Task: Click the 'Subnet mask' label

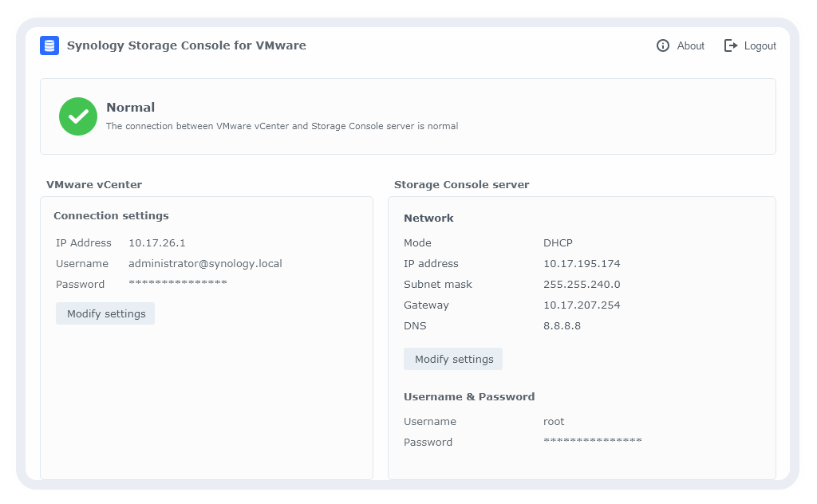Action: coord(438,284)
